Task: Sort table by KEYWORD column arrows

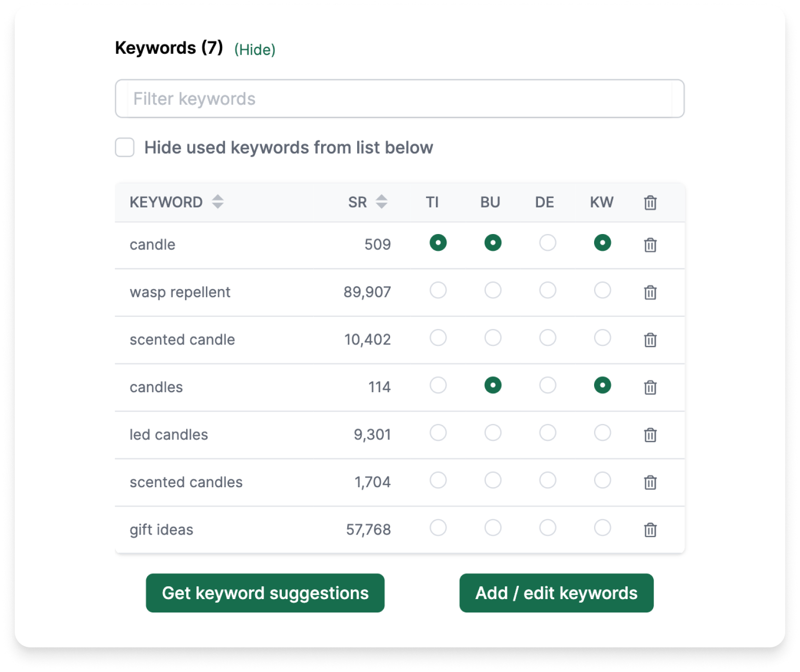Action: [218, 202]
